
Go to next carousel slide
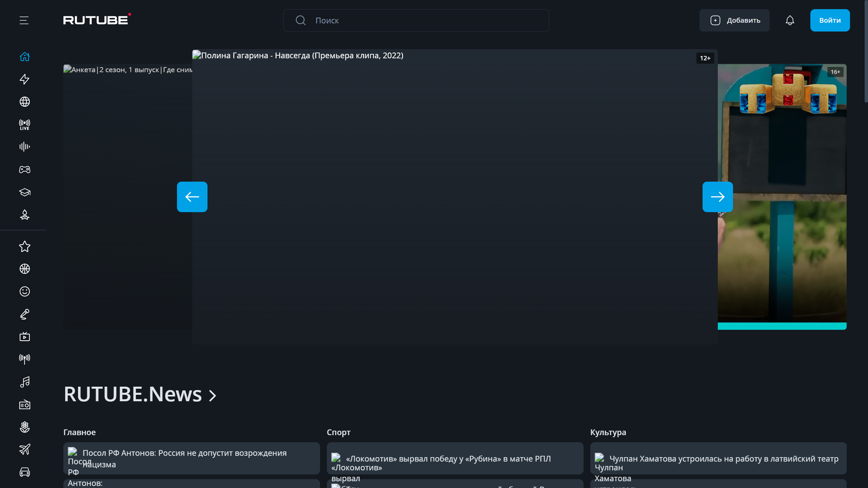coord(717,197)
